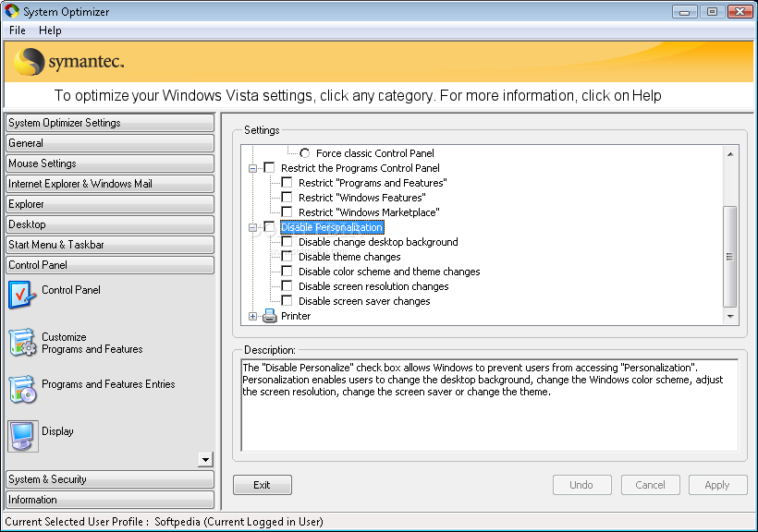Viewport: 758px width, 532px height.
Task: Click the Exit button
Action: [x=262, y=485]
